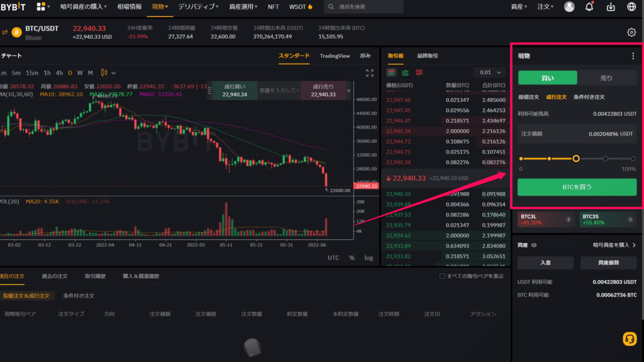
Task: Open 暗号資産を購入 link in assets
Action: (x=614, y=245)
